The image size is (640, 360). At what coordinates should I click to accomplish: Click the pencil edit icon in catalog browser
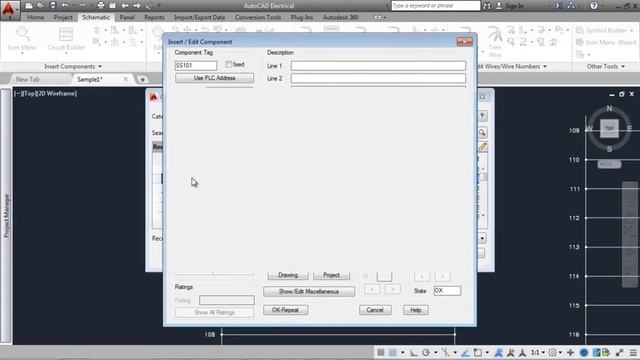[482, 147]
